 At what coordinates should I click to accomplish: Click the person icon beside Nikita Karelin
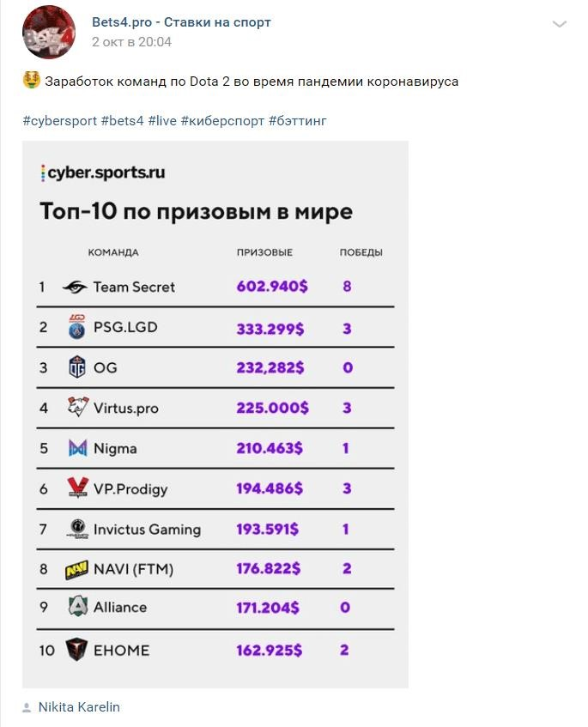[27, 707]
